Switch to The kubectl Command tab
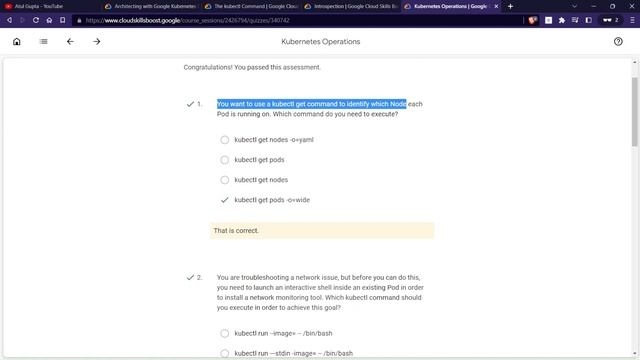This screenshot has width=640, height=360. point(251,7)
